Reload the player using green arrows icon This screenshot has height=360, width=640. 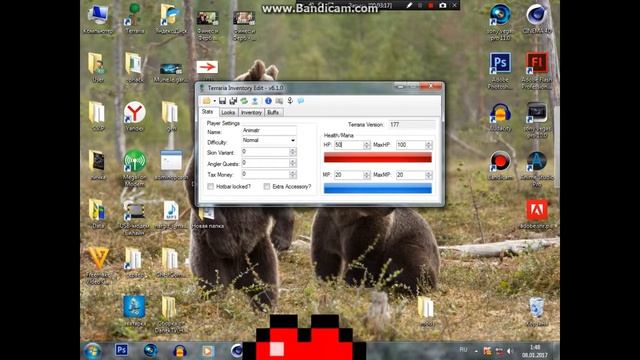[x=244, y=101]
